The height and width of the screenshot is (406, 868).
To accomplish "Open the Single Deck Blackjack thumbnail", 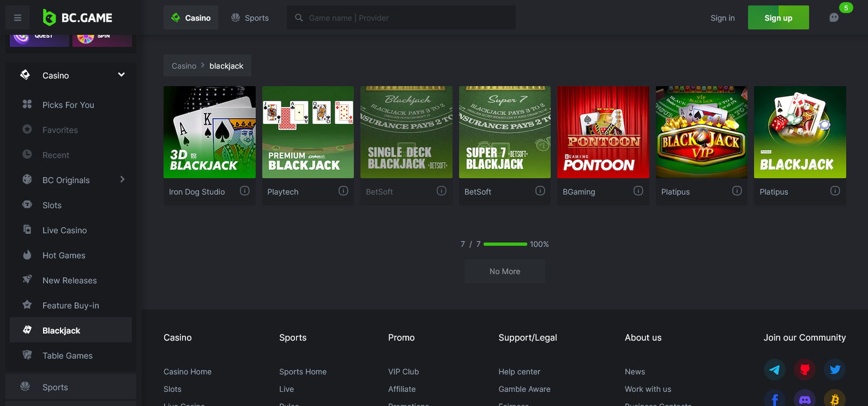I will coord(406,132).
